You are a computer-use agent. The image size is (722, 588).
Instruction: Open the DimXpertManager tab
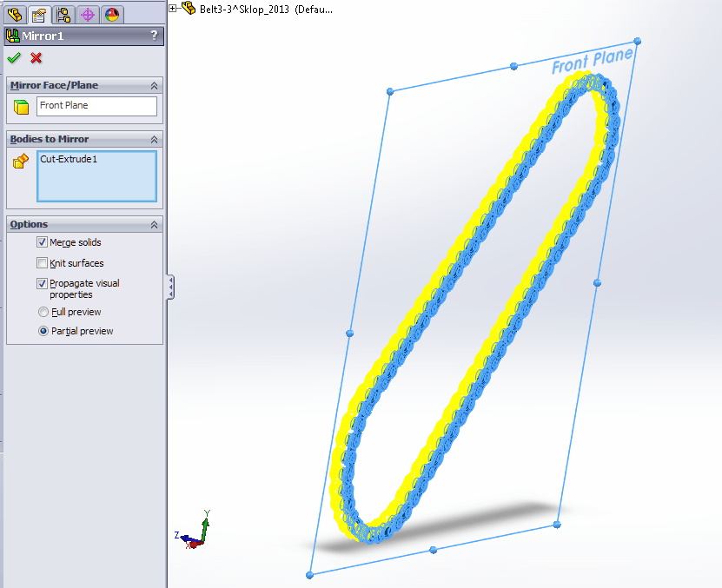tap(87, 15)
